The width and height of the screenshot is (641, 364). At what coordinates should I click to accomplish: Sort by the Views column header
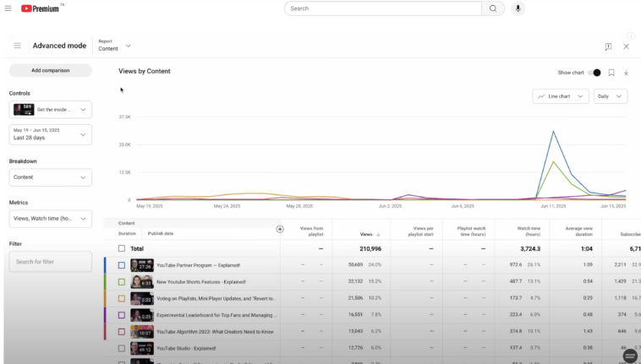point(368,234)
